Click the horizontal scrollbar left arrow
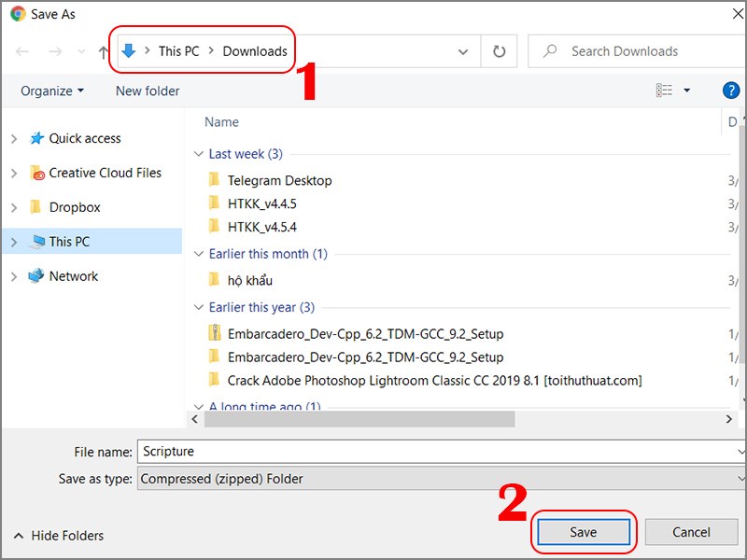The height and width of the screenshot is (560, 747). [194, 419]
